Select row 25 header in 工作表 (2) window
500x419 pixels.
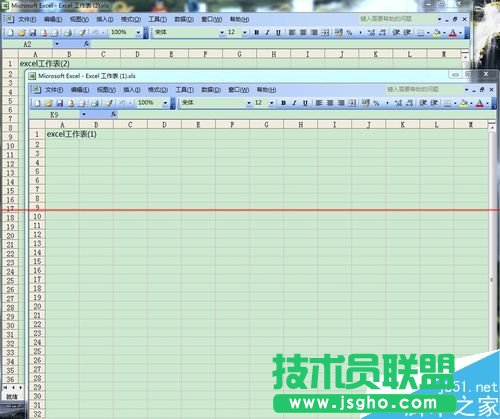pos(10,281)
